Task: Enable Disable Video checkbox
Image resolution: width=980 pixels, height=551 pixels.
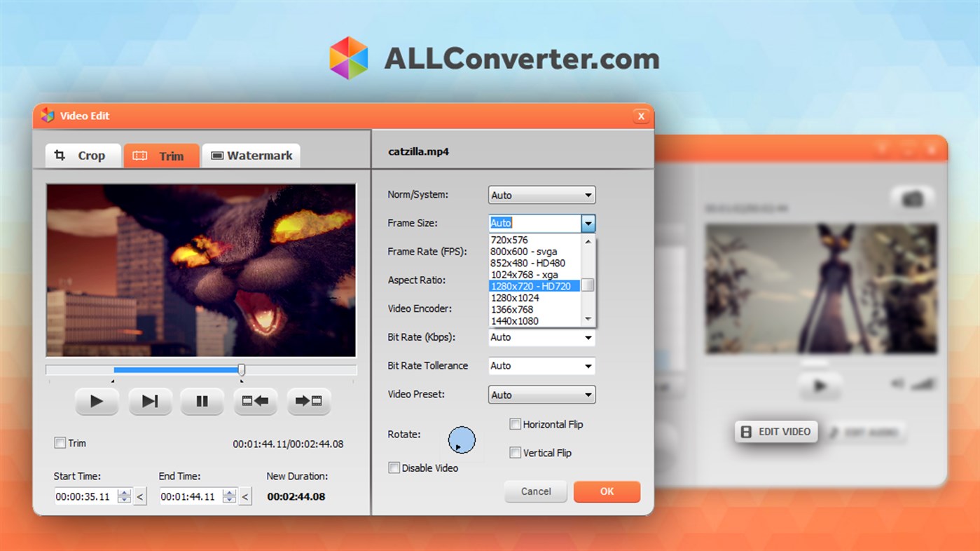Action: coord(394,468)
